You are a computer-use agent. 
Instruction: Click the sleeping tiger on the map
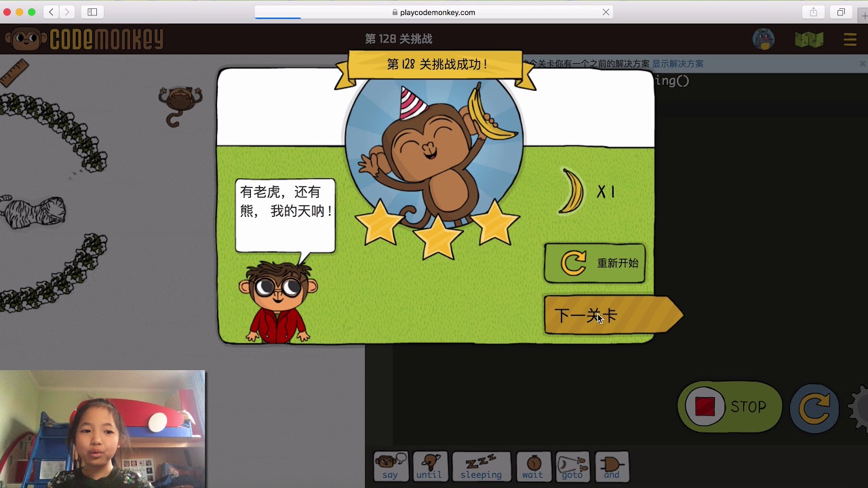tap(33, 211)
